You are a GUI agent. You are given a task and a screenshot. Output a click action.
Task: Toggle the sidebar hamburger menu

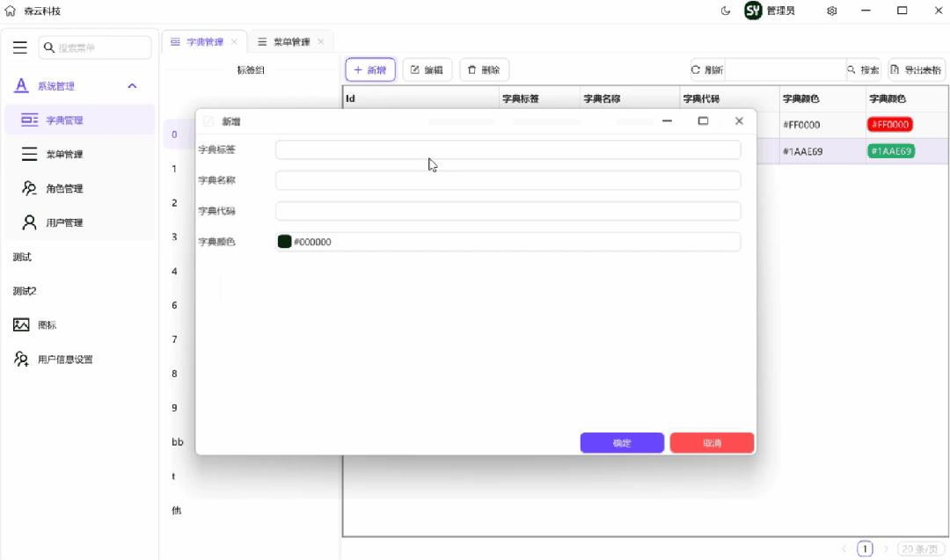[x=20, y=47]
